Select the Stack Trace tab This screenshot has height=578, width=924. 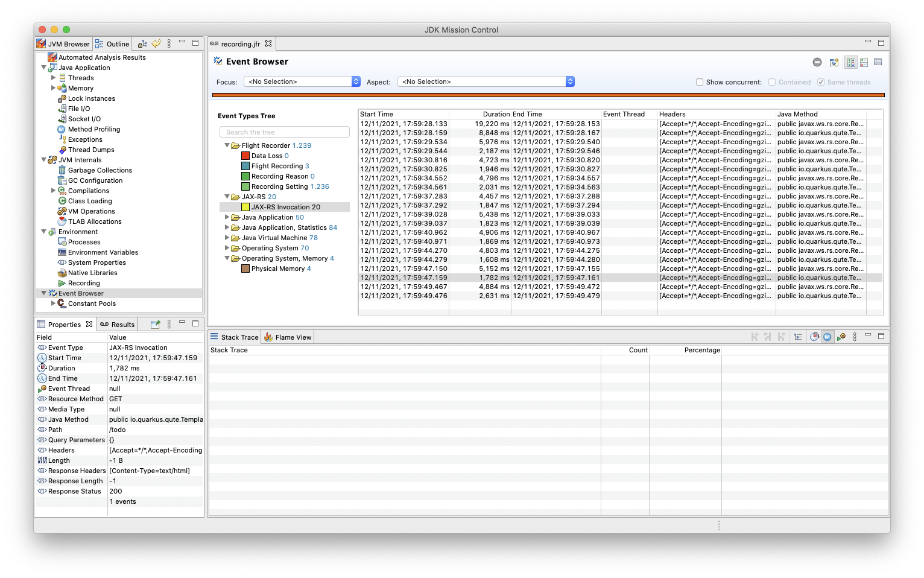tap(234, 337)
